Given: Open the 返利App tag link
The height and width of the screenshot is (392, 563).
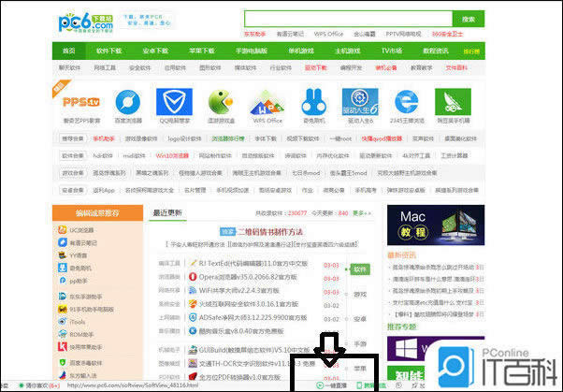Looking at the screenshot, I should (104, 190).
